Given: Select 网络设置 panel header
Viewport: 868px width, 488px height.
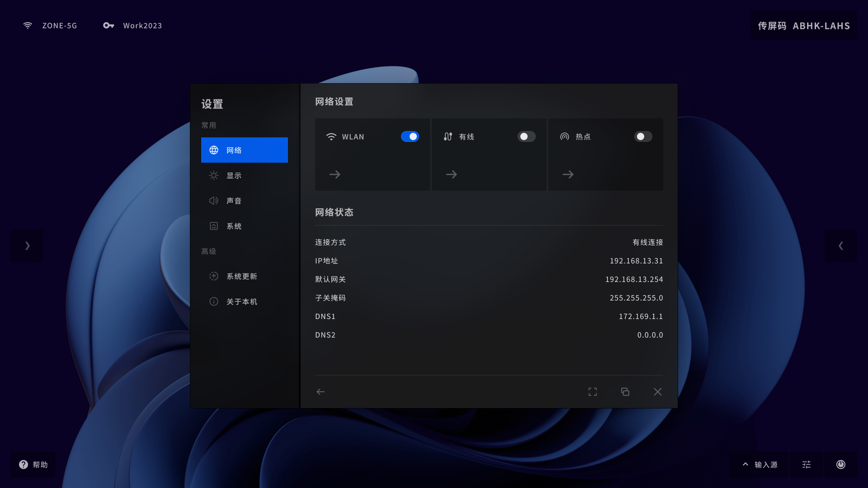Looking at the screenshot, I should (335, 102).
